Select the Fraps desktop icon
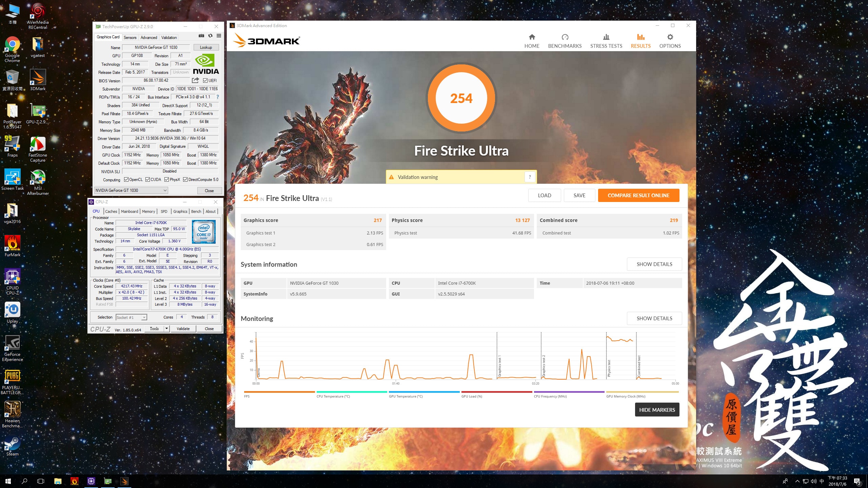The height and width of the screenshot is (488, 868). [13, 146]
